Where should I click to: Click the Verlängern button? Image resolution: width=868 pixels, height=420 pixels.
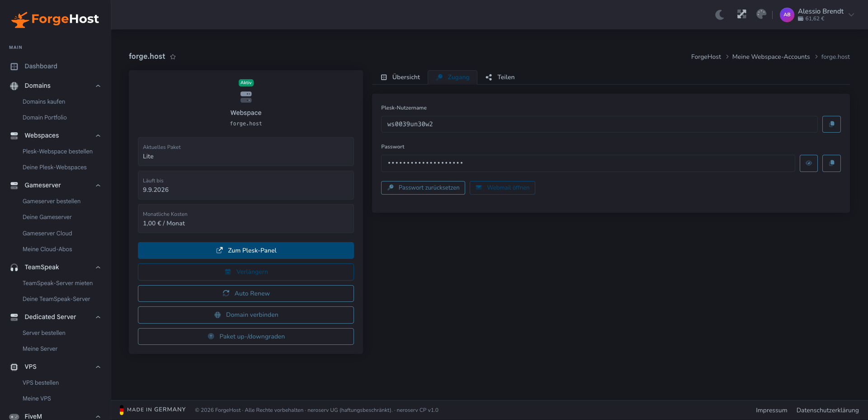click(246, 272)
